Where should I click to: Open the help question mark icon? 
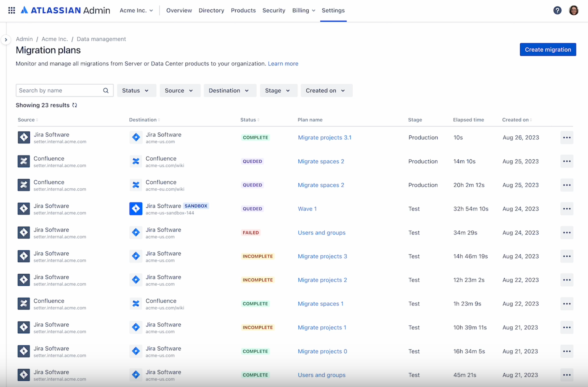pyautogui.click(x=557, y=10)
